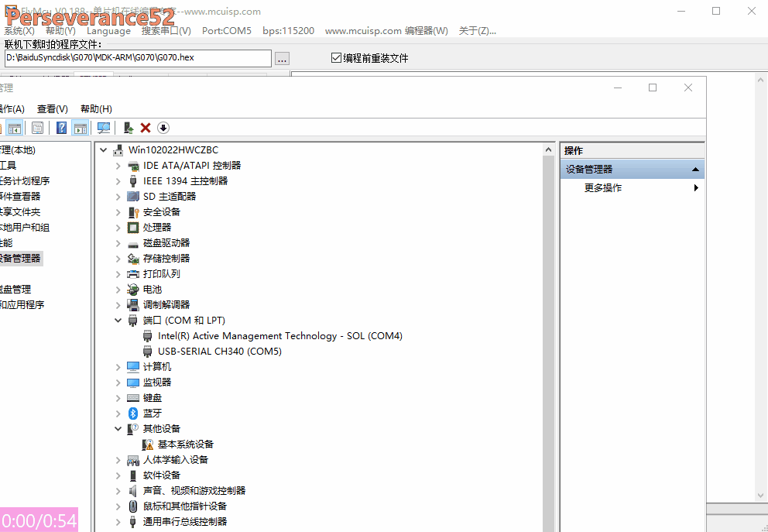Expand the 人体学输入设备 node

pos(118,460)
